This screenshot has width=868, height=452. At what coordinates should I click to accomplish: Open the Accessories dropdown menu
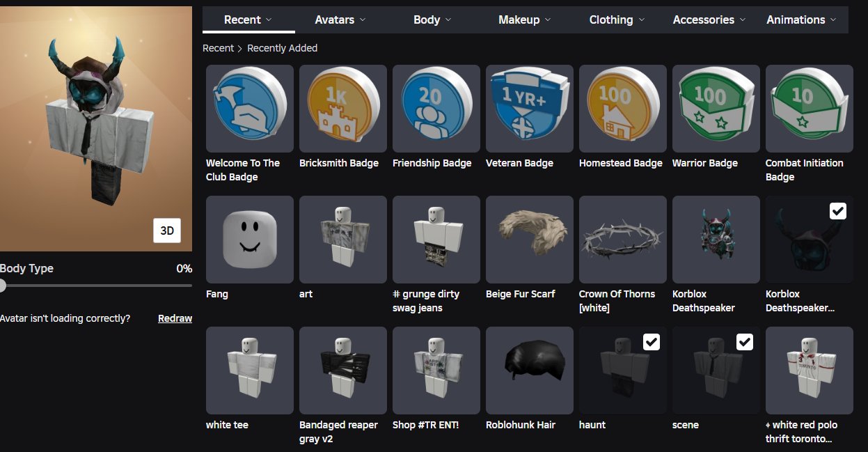(709, 20)
